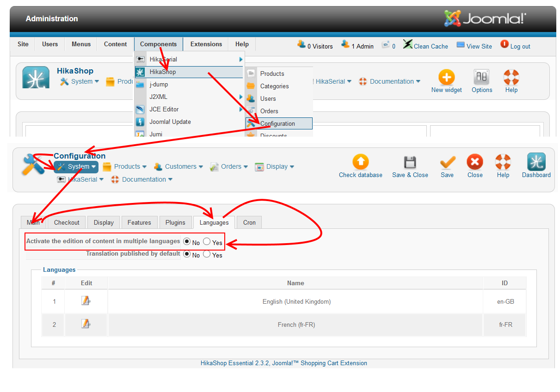The image size is (560, 392).
Task: Click Help lifebuoy beside Options
Action: [x=511, y=77]
